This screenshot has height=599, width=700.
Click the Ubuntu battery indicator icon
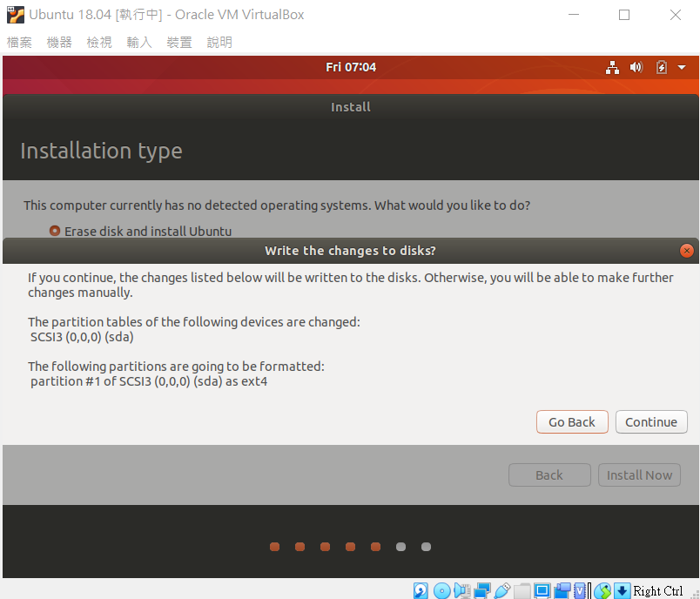pos(661,67)
